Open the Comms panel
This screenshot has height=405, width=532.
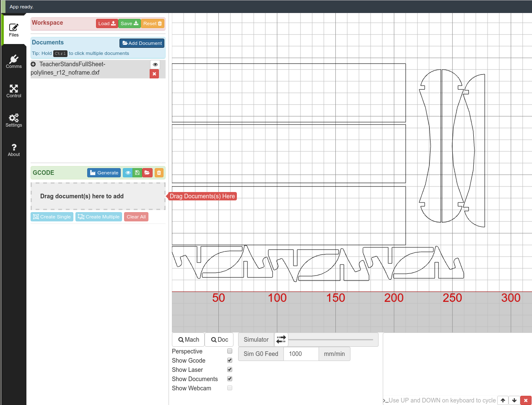coord(14,61)
